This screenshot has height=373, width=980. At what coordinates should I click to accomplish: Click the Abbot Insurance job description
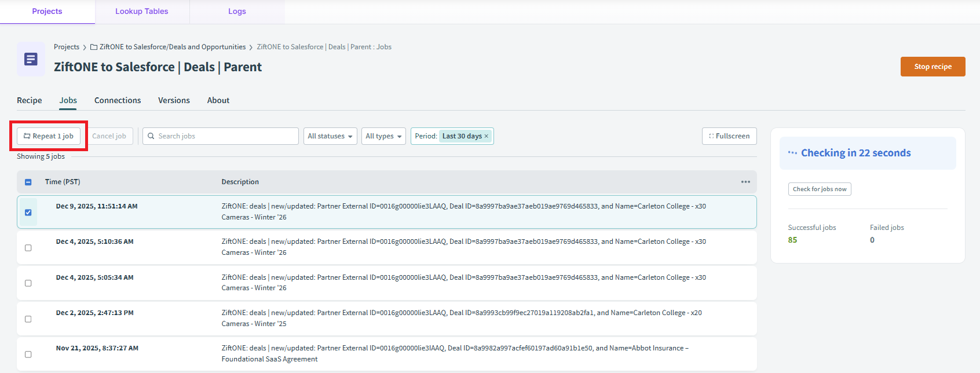pos(455,353)
